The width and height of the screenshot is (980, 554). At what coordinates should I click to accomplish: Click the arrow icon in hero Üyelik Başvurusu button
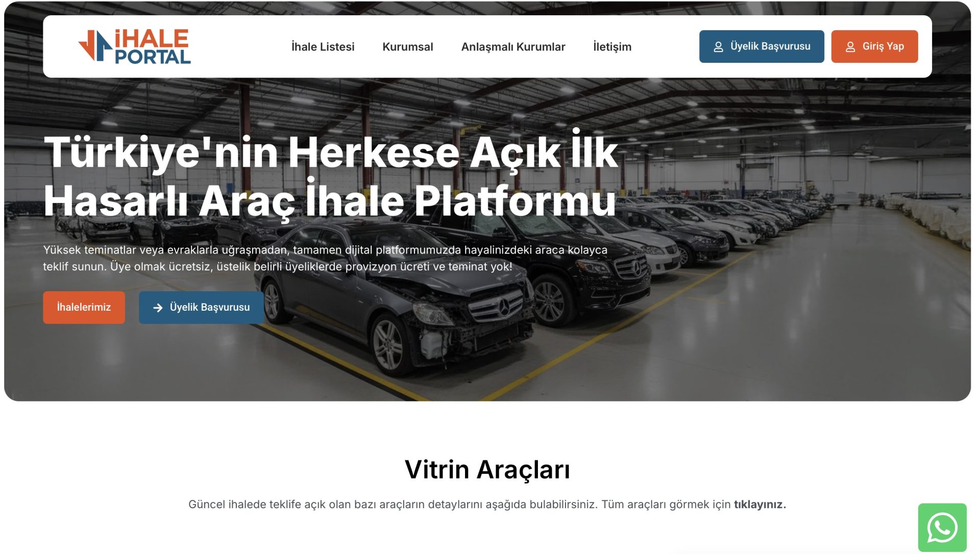[x=158, y=307]
